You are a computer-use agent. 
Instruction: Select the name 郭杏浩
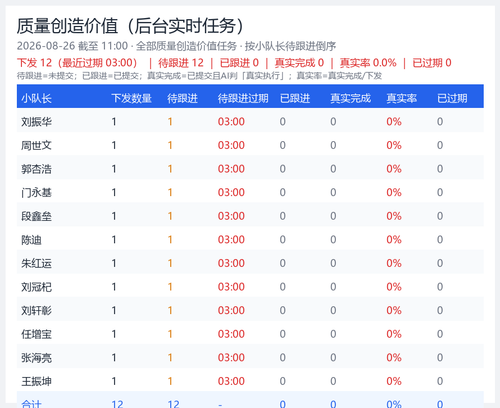(x=36, y=169)
